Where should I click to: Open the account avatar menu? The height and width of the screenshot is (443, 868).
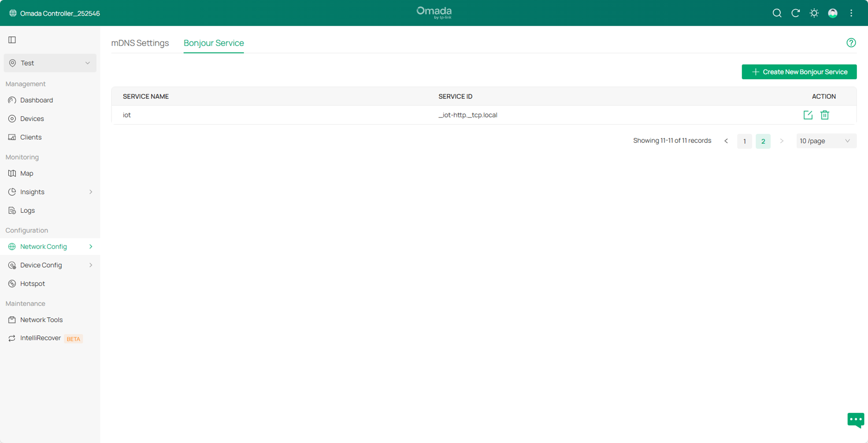[832, 13]
